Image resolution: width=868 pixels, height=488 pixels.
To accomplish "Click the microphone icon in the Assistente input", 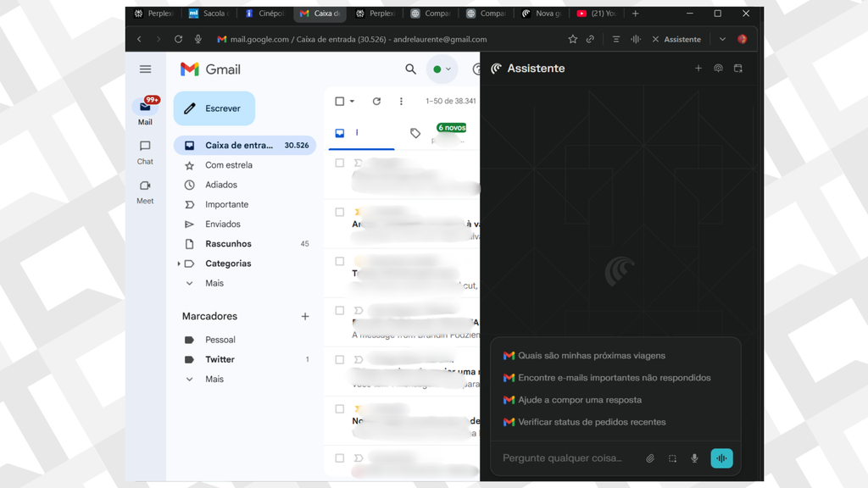I will [x=694, y=458].
